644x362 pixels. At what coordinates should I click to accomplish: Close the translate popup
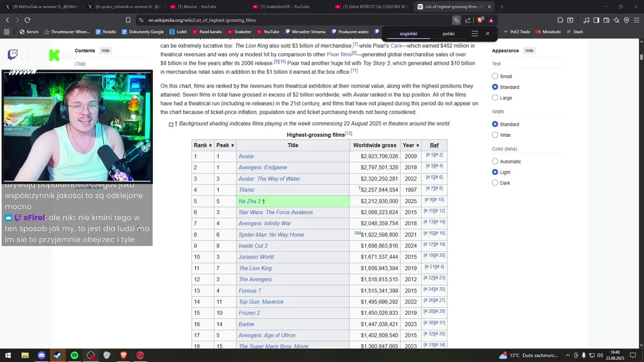[488, 34]
